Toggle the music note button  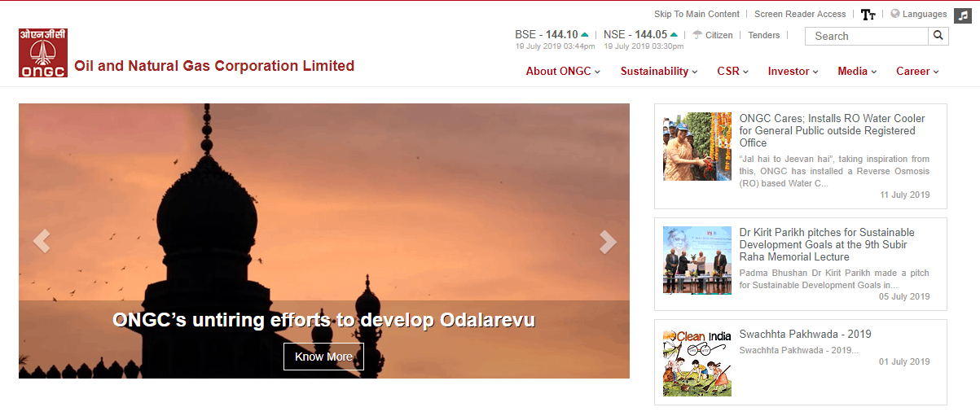(x=962, y=15)
